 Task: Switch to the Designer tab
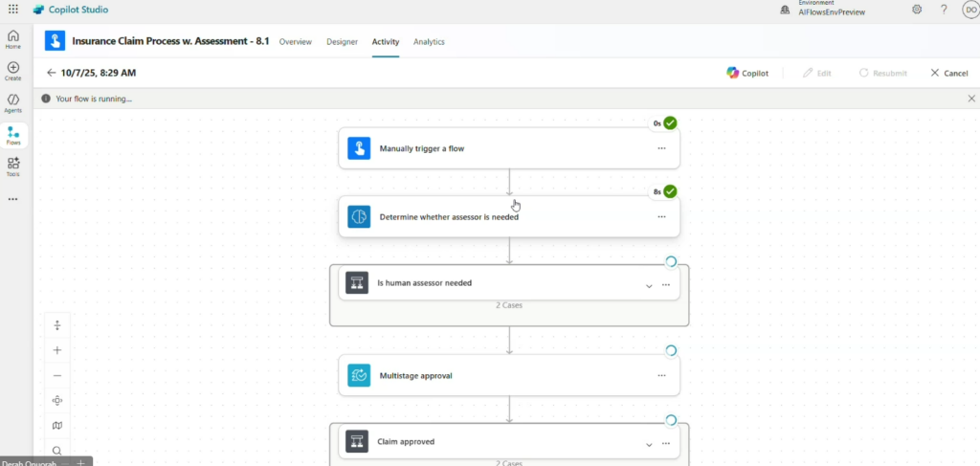point(342,42)
